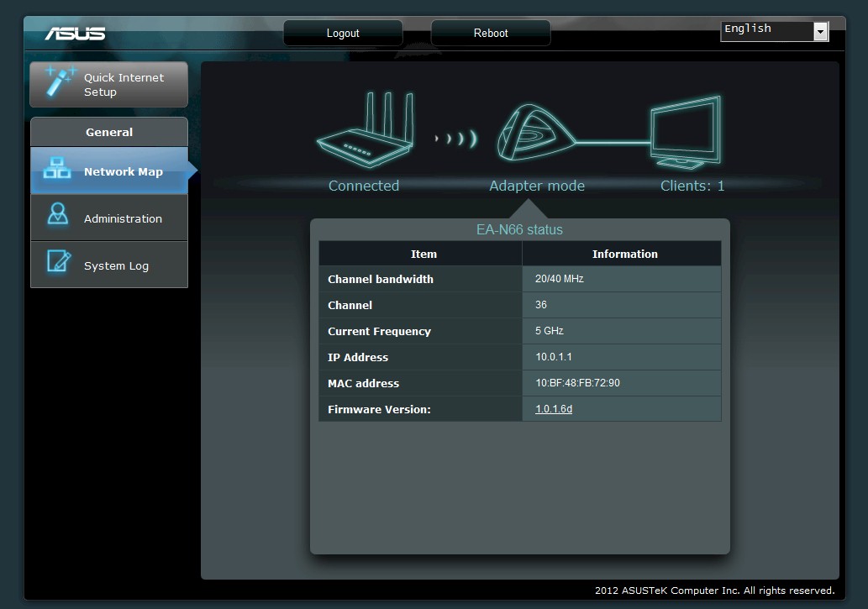
Task: Select the MAC address label
Action: [363, 383]
